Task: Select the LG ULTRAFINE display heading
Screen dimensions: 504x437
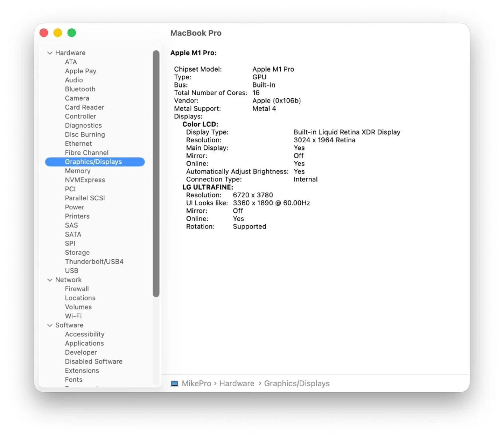Action: pos(208,187)
